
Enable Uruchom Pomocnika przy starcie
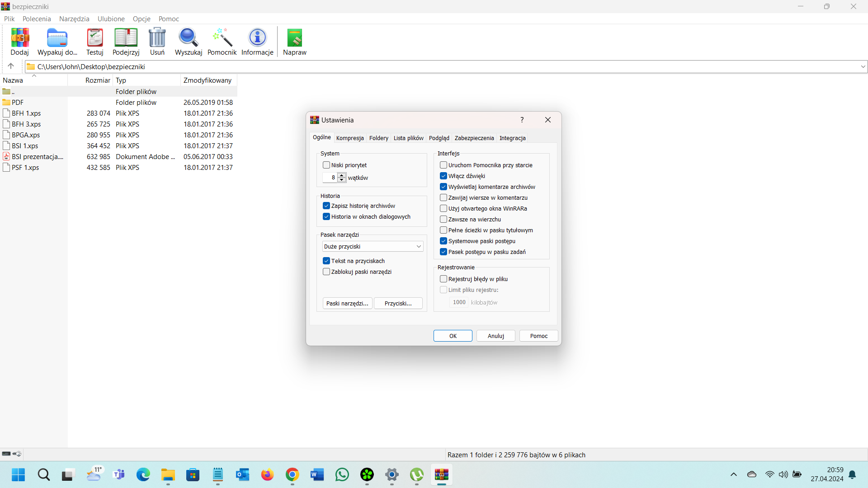tap(443, 165)
